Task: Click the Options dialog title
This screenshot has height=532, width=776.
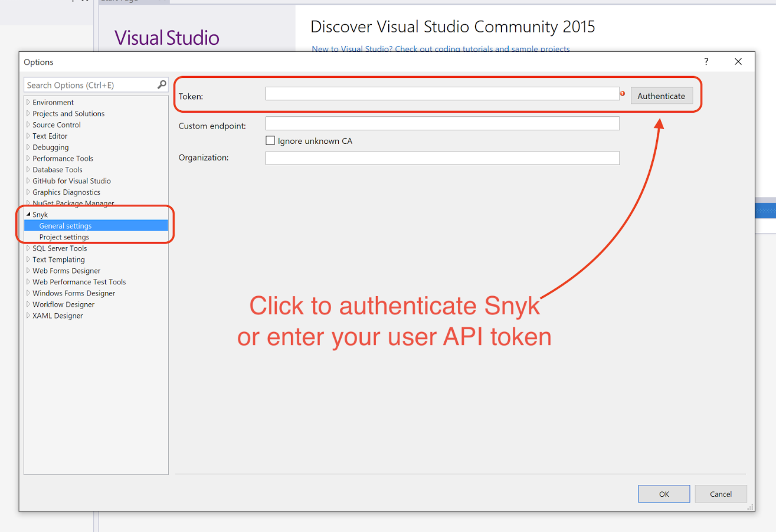Action: [x=38, y=62]
